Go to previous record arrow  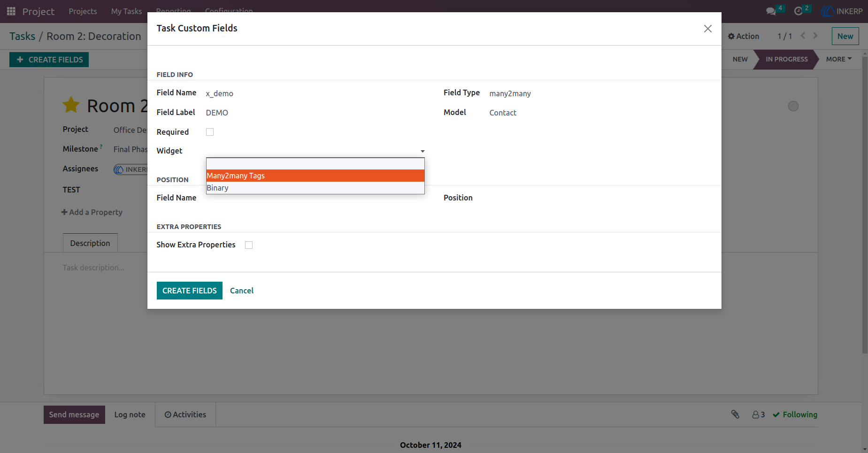803,36
